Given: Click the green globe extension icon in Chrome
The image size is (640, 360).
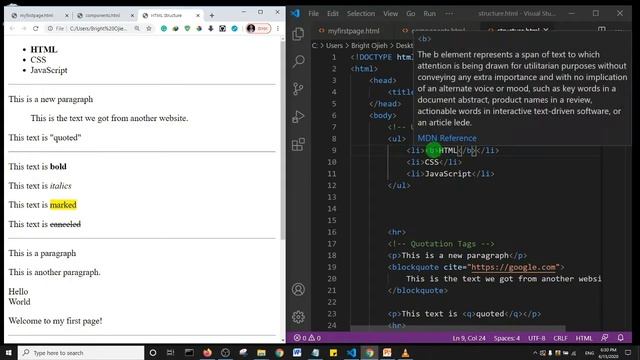Looking at the screenshot, I should point(164,28).
